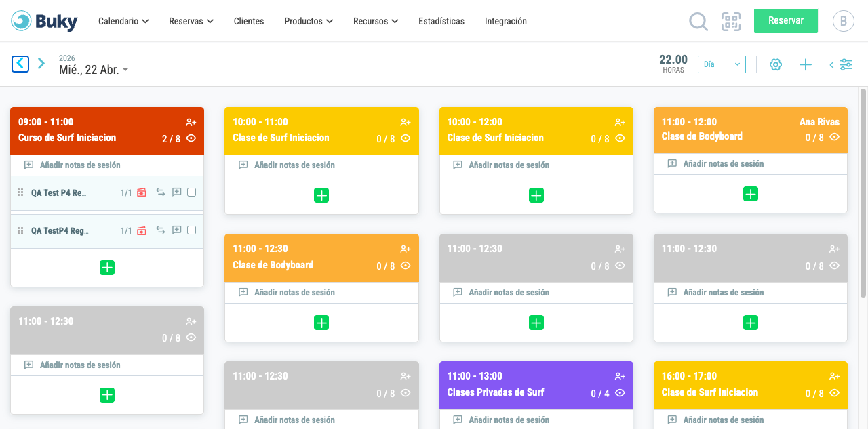Toggle eye icon on 10:00 - 11:00 Clase de Surf
This screenshot has width=868, height=429.
point(406,138)
